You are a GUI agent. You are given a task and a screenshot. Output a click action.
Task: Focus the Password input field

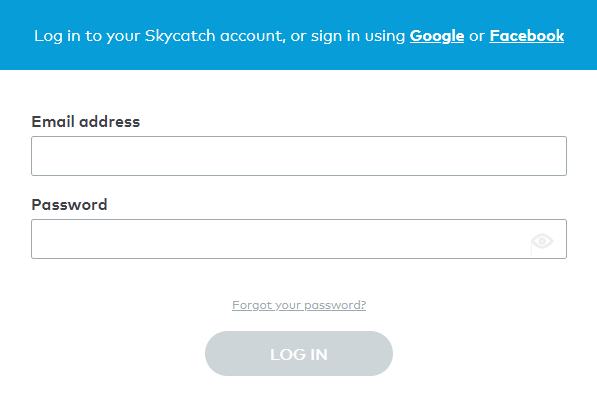(299, 239)
